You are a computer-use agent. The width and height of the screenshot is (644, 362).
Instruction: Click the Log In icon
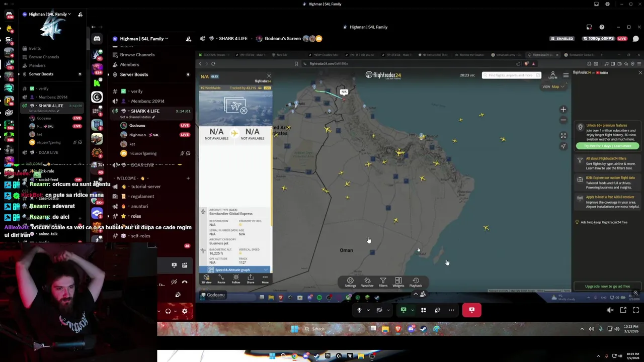[x=552, y=75]
